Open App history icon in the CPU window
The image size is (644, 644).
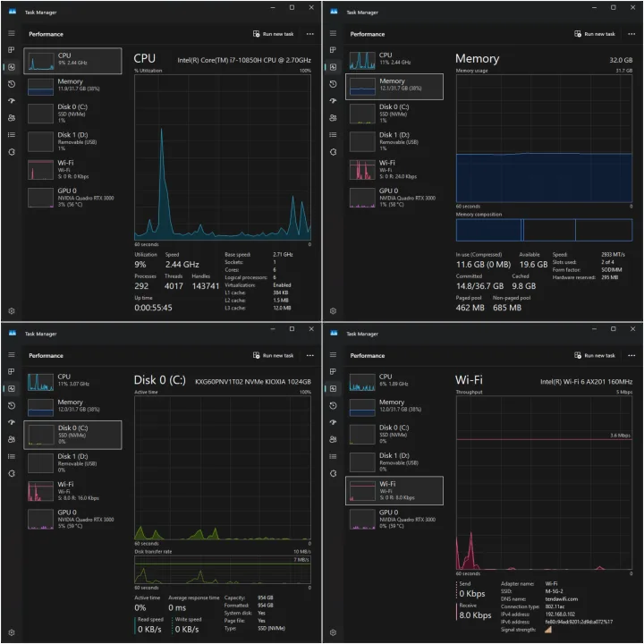tap(12, 84)
